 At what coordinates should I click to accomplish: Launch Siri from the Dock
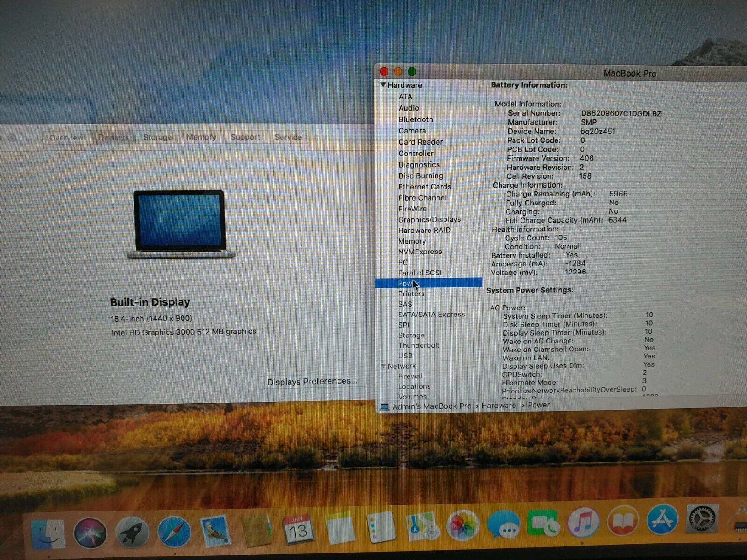click(90, 533)
